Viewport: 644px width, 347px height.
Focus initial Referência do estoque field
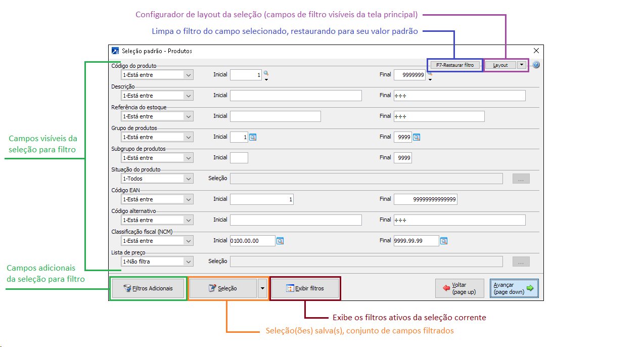click(275, 116)
